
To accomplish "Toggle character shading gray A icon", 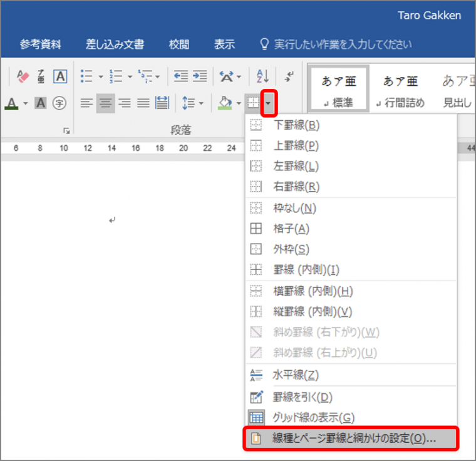I will pyautogui.click(x=40, y=103).
